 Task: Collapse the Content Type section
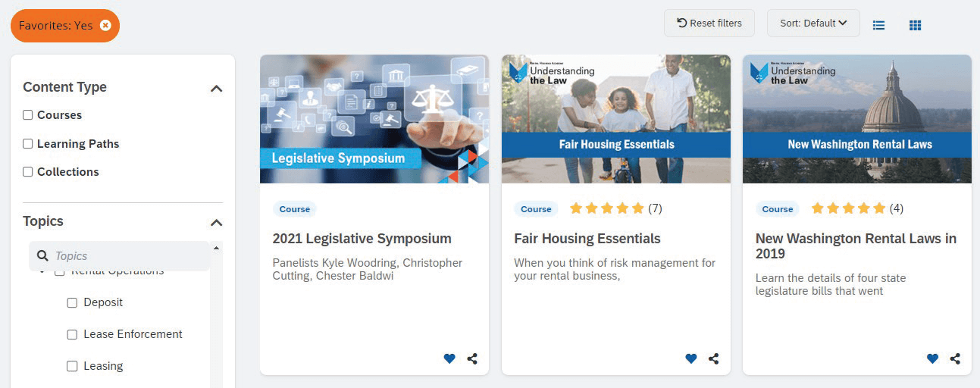[216, 88]
